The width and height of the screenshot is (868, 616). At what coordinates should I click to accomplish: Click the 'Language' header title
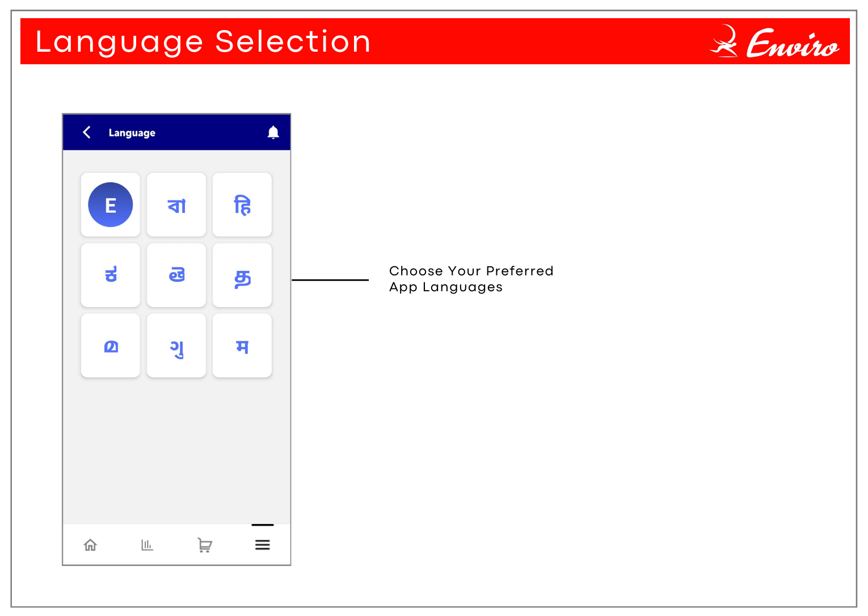click(x=132, y=133)
